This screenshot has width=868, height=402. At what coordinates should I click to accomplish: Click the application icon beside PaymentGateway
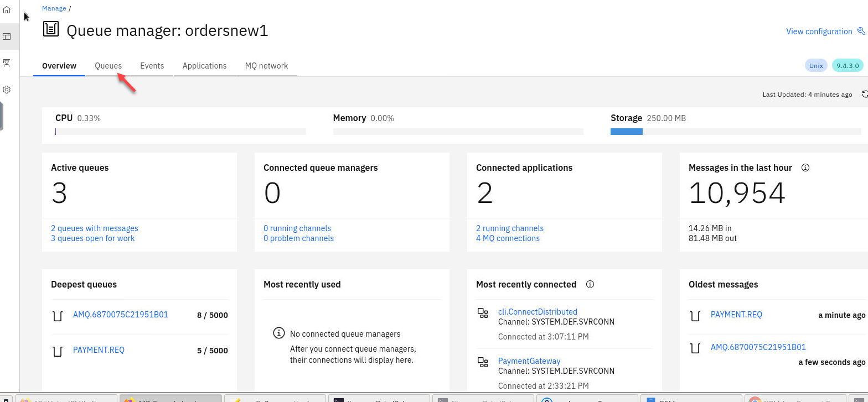483,362
